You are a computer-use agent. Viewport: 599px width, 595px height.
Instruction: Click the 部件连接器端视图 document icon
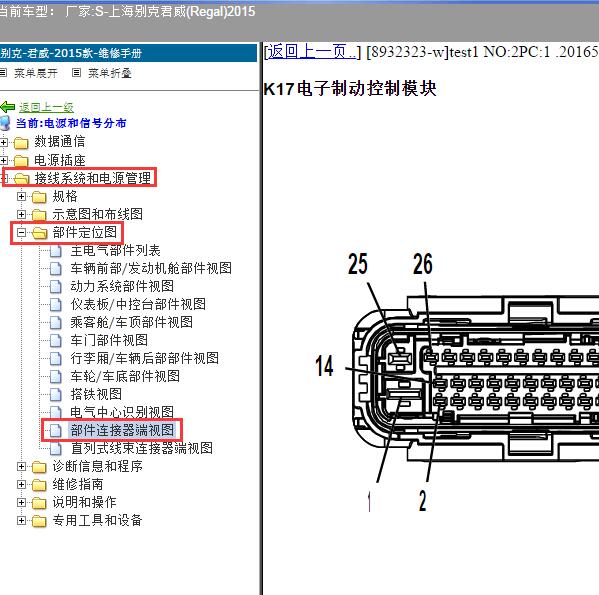pyautogui.click(x=56, y=430)
